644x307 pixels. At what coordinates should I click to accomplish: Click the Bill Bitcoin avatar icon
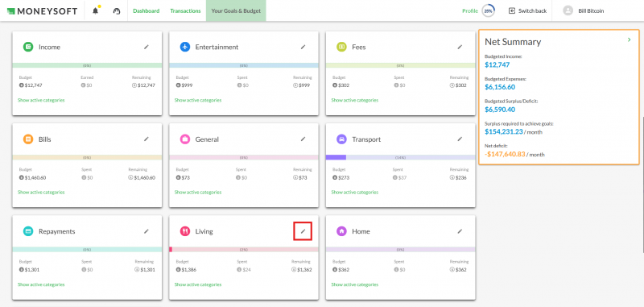tap(568, 11)
